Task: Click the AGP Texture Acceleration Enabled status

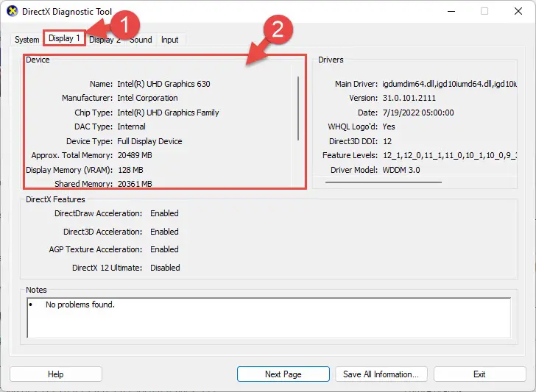Action: (164, 249)
